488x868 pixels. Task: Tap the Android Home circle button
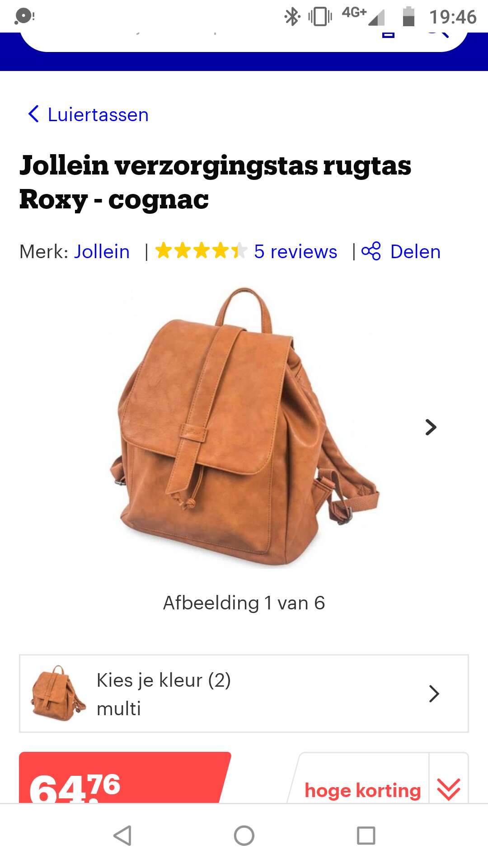[x=244, y=835]
